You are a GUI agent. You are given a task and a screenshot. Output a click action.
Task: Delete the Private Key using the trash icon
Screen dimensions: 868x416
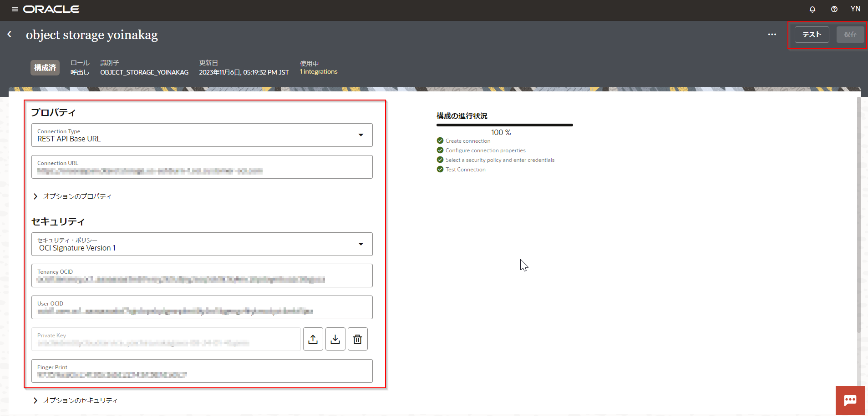pos(357,339)
